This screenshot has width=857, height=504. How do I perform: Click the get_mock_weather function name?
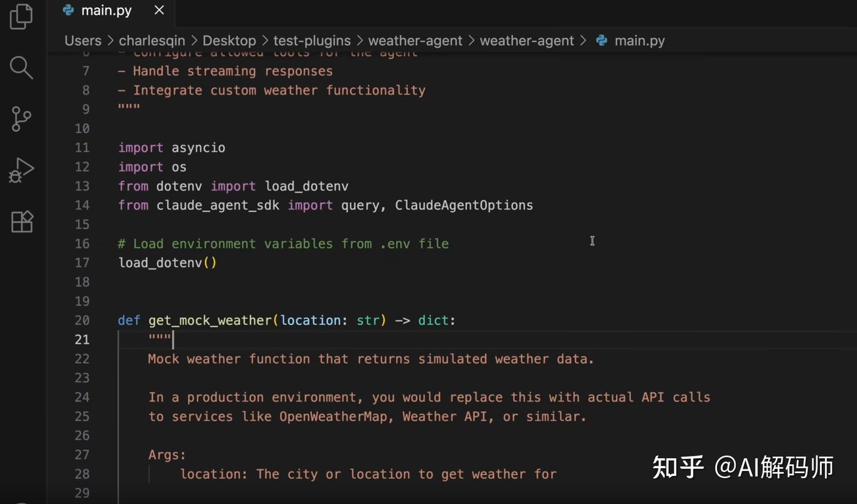tap(210, 320)
